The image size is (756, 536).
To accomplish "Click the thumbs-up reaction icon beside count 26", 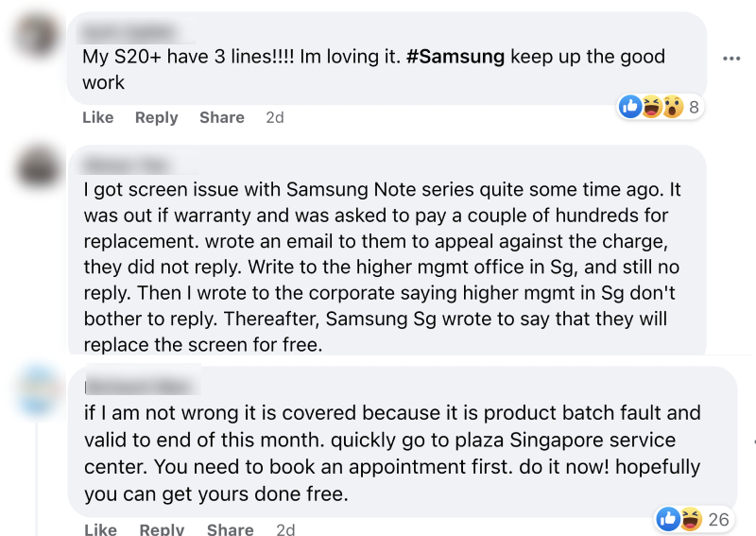I will point(667,518).
